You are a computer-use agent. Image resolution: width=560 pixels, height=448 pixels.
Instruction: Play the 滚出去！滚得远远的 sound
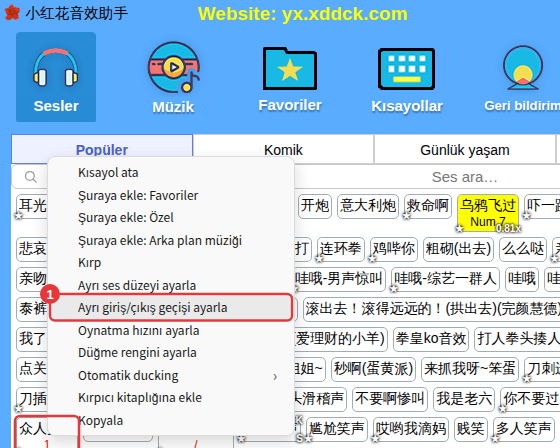431,309
